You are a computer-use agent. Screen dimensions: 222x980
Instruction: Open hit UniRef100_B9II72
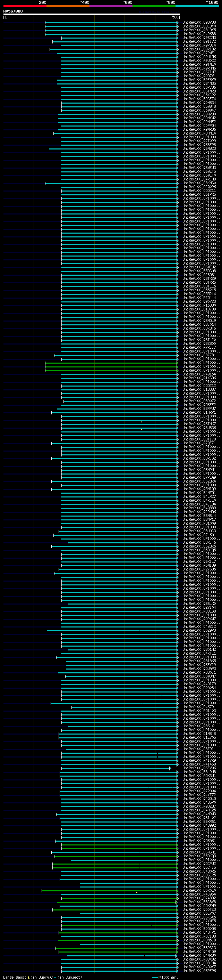199,41
